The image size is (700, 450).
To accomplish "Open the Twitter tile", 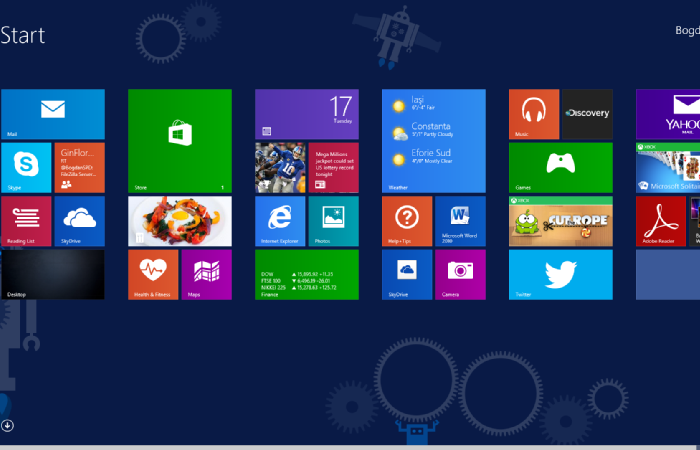I will click(x=561, y=275).
